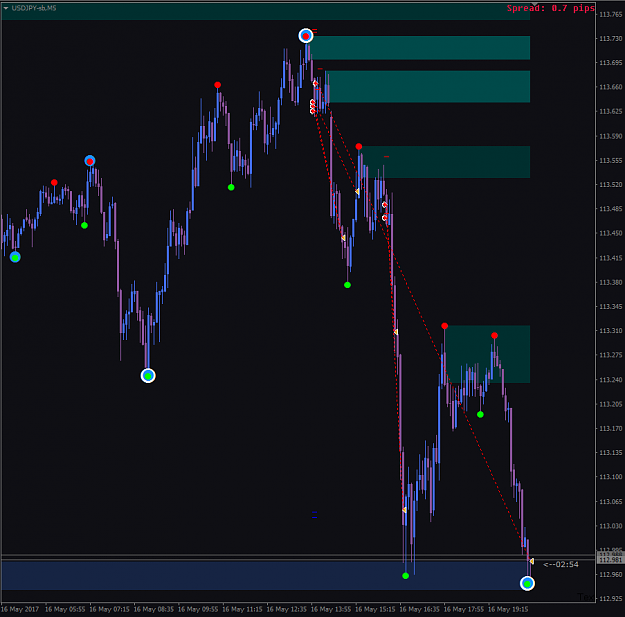This screenshot has width=625, height=617.
Task: Click the current price label on the price axis
Action: (610, 560)
